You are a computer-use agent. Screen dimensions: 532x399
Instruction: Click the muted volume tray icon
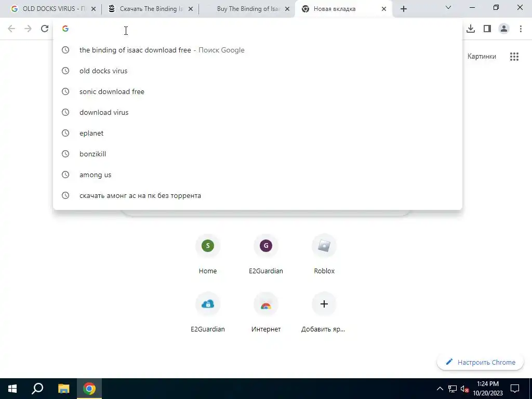[464, 389]
